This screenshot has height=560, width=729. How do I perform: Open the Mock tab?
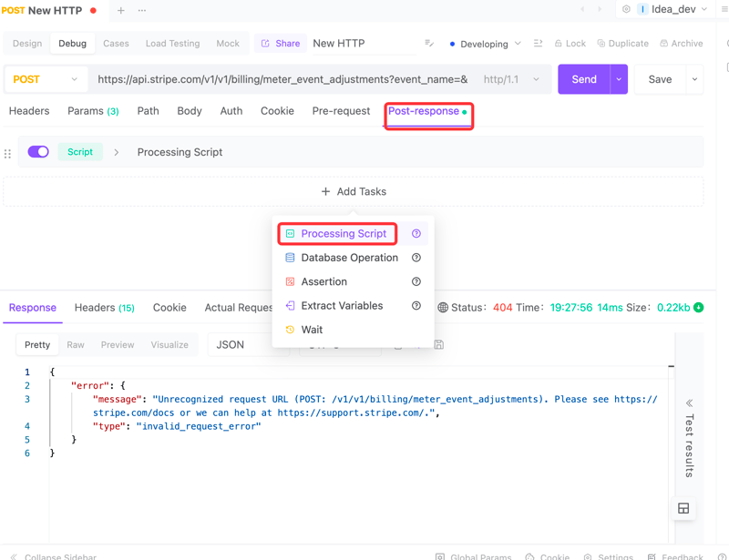[x=228, y=44]
